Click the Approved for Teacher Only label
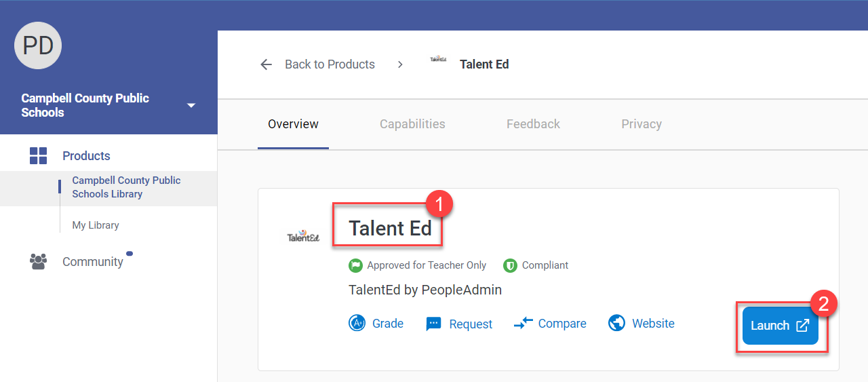The image size is (868, 382). pos(427,265)
